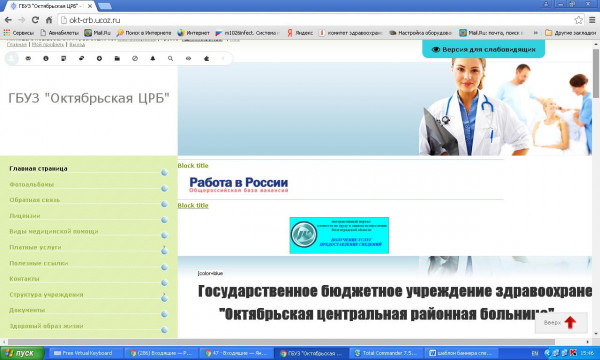Click the eye preview icon in admin toolbar
Image resolution: width=600 pixels, height=360 pixels.
pos(188,59)
